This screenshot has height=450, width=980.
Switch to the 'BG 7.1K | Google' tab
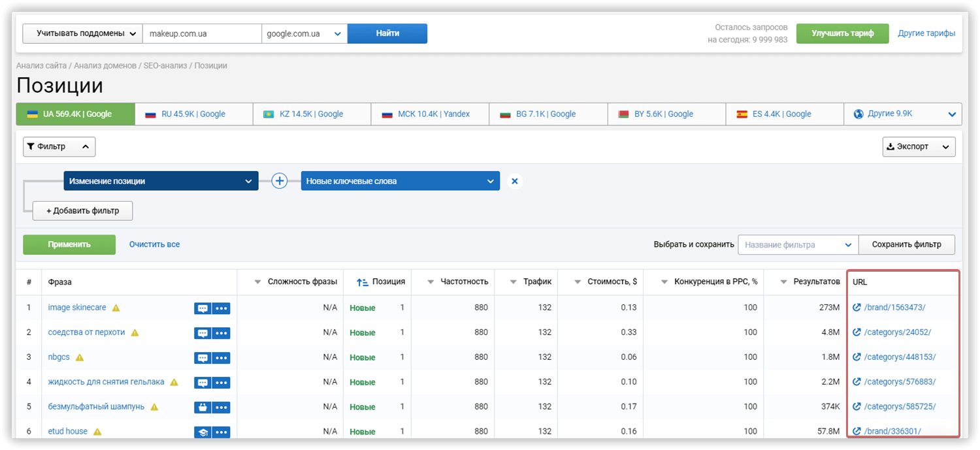coord(548,114)
